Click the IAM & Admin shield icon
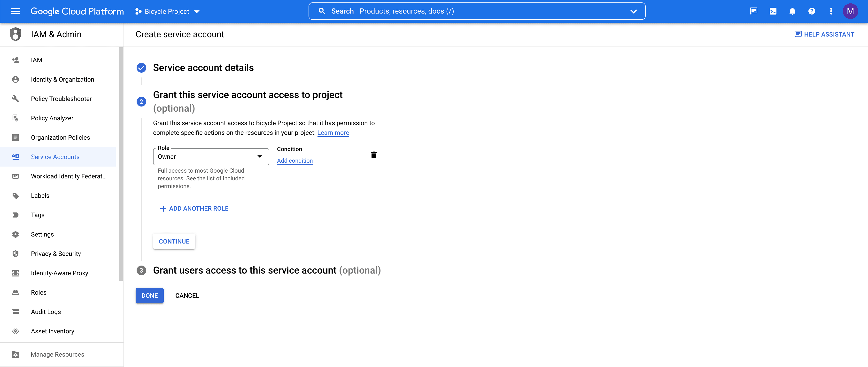The width and height of the screenshot is (868, 367). point(15,34)
